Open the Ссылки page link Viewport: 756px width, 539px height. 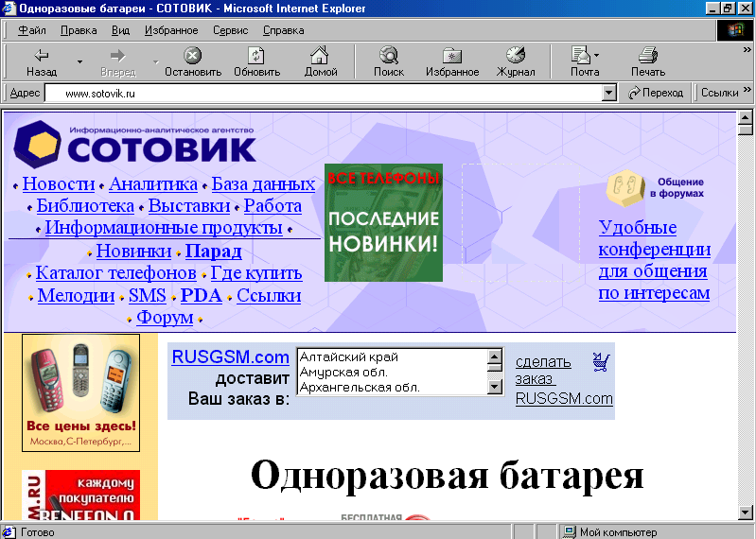coord(269,295)
